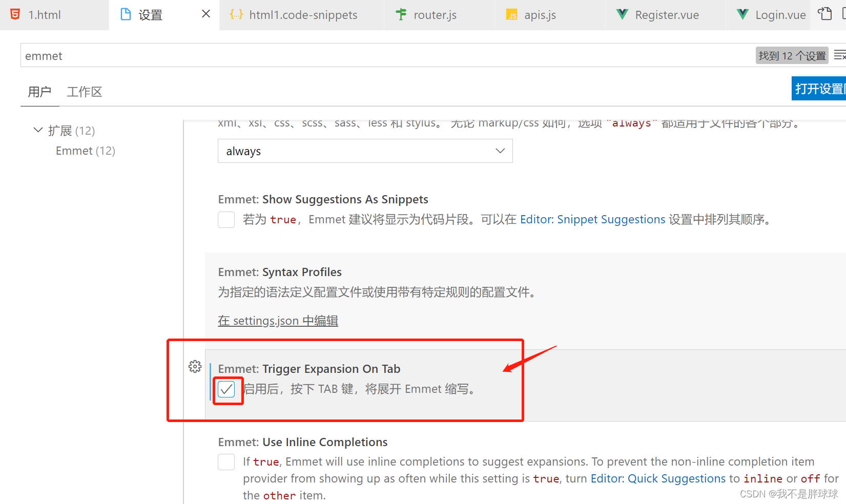The image size is (846, 504).
Task: Click the JS icon on apis.js tab
Action: pyautogui.click(x=512, y=15)
